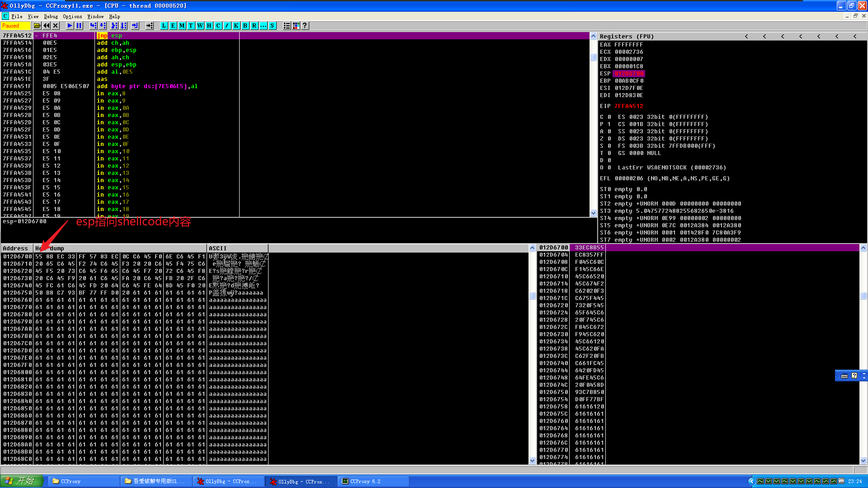Click the EAX value FFFFFFFF
868x488 pixels.
tap(628, 45)
